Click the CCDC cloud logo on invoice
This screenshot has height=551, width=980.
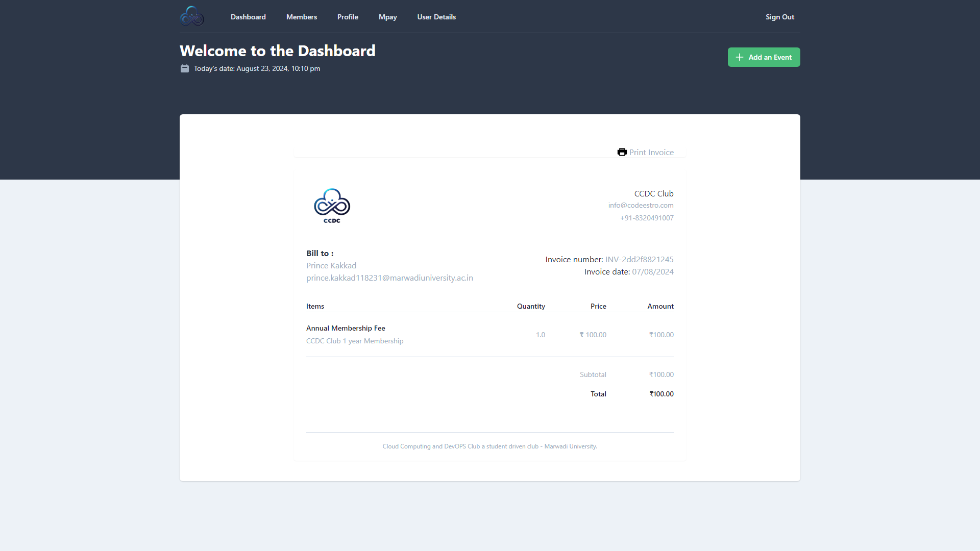[332, 205]
